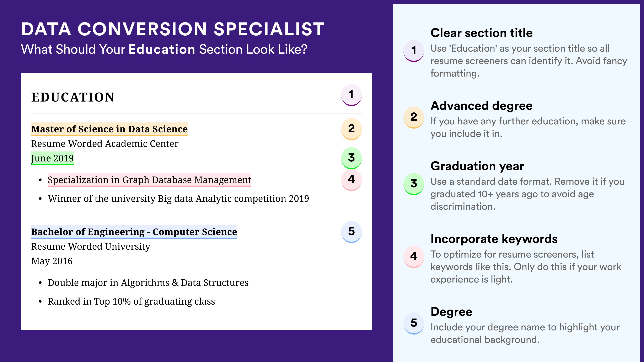Click the green number 3 badge beside June 2019
Image resolution: width=644 pixels, height=362 pixels.
click(x=351, y=158)
